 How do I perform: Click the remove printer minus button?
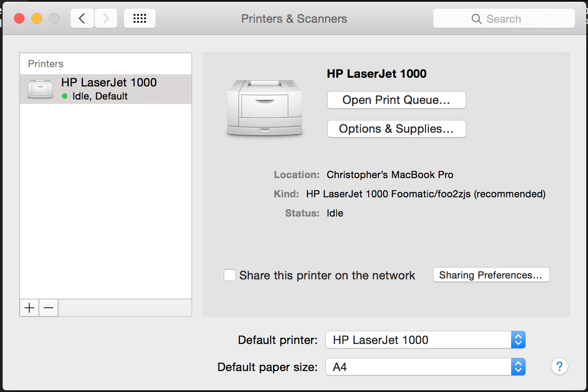[x=48, y=308]
